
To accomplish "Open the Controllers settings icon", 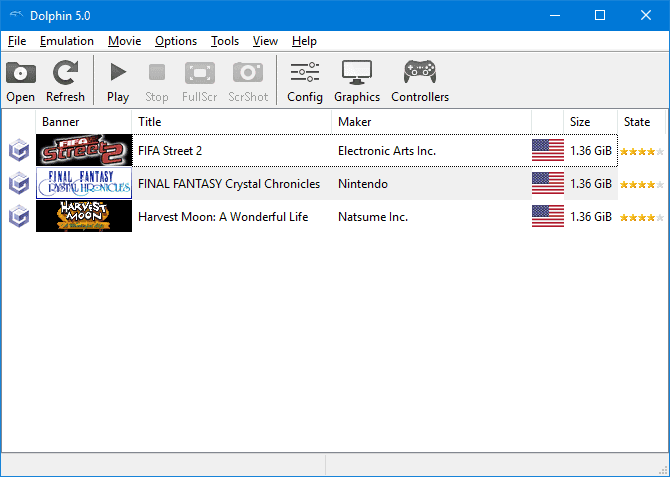I will coord(420,80).
